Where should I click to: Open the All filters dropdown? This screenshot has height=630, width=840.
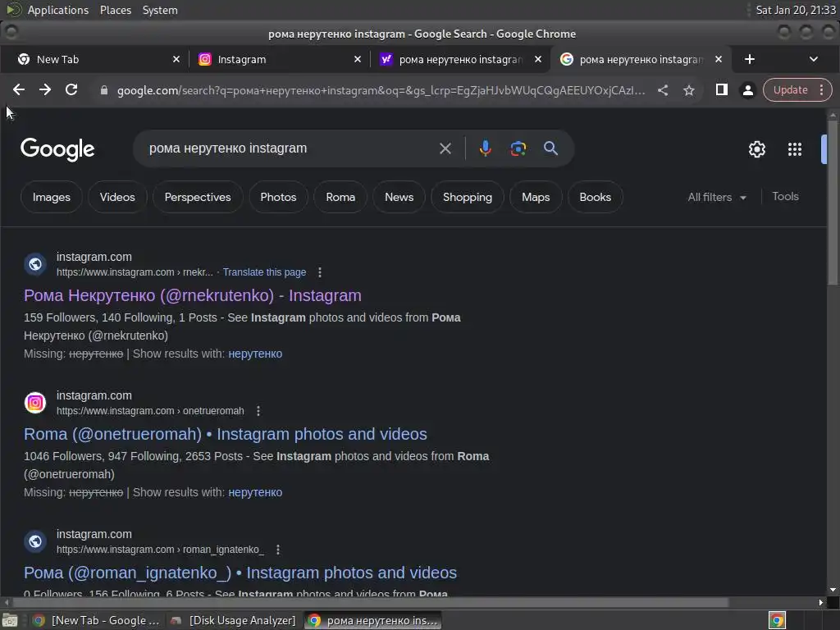tap(717, 197)
